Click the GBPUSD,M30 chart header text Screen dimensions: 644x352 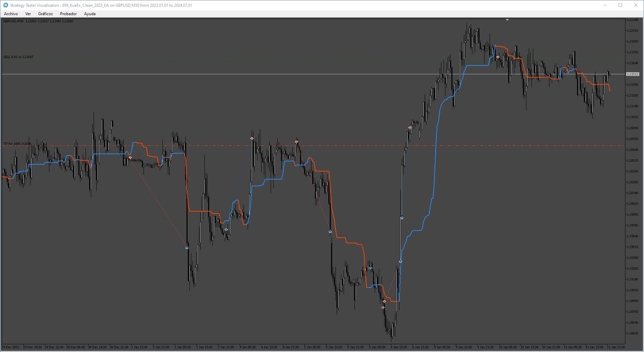38,21
